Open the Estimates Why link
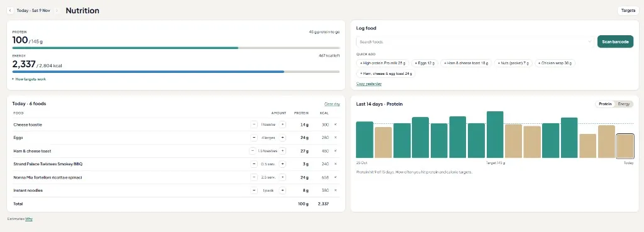 29,219
